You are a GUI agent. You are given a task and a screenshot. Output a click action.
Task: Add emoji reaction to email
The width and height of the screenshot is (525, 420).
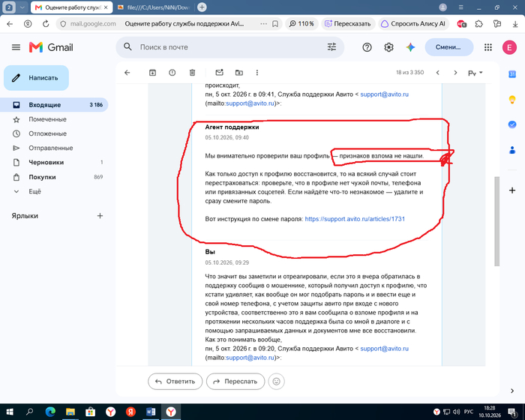tap(277, 381)
